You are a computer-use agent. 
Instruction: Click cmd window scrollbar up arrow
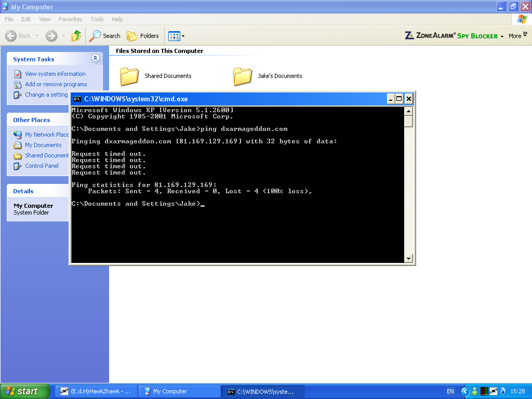[x=408, y=111]
